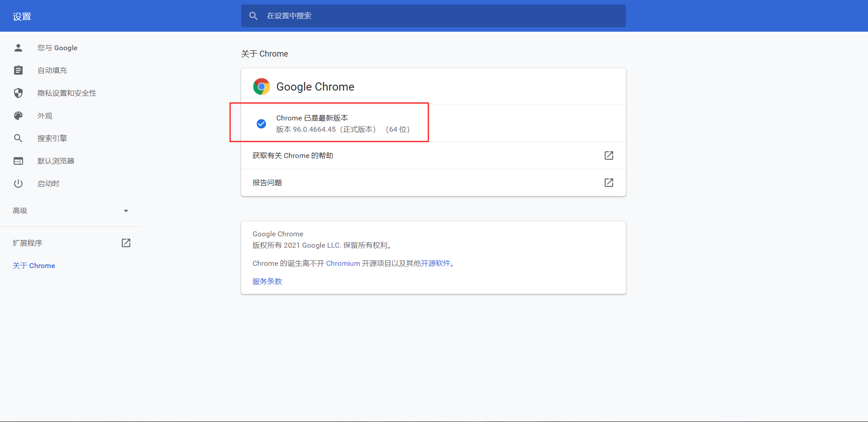Expand the 高级 section arrow
The image size is (868, 422).
(126, 211)
